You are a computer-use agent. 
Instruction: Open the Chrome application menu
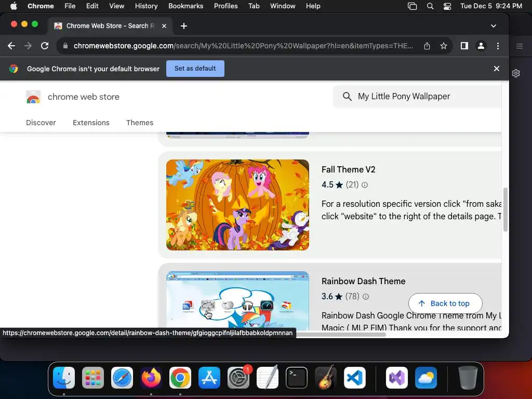[x=41, y=6]
